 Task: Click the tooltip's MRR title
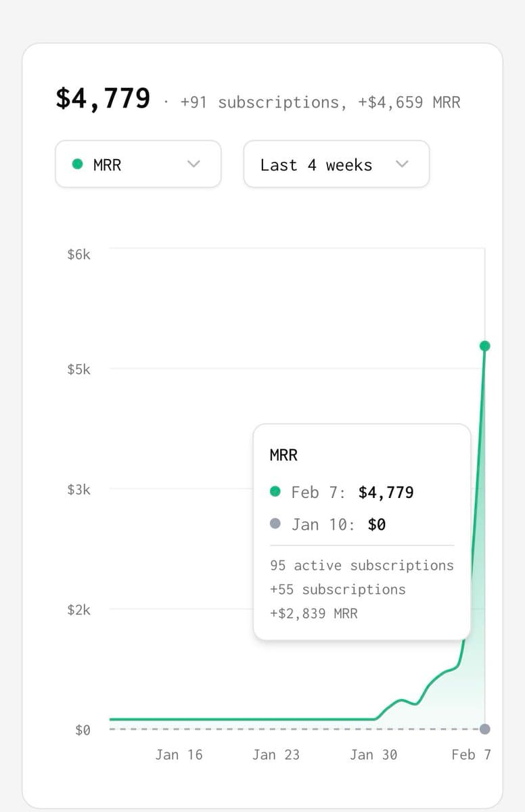coord(283,455)
